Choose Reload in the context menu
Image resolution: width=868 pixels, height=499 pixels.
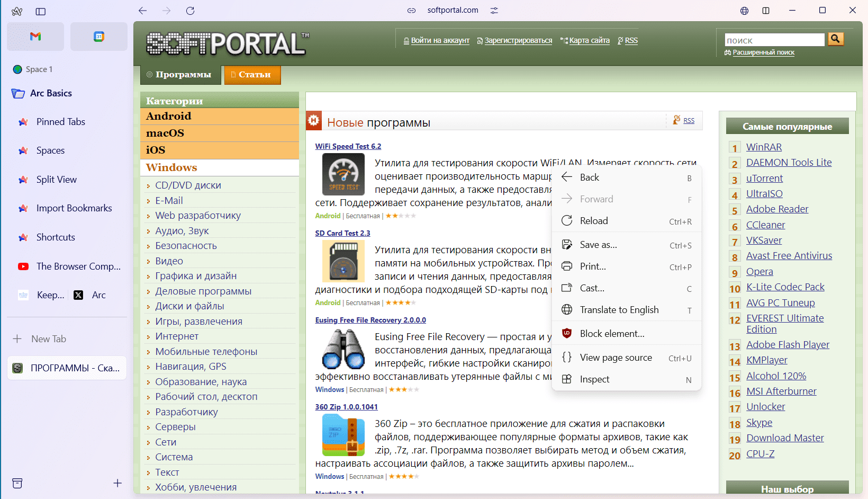(x=627, y=221)
